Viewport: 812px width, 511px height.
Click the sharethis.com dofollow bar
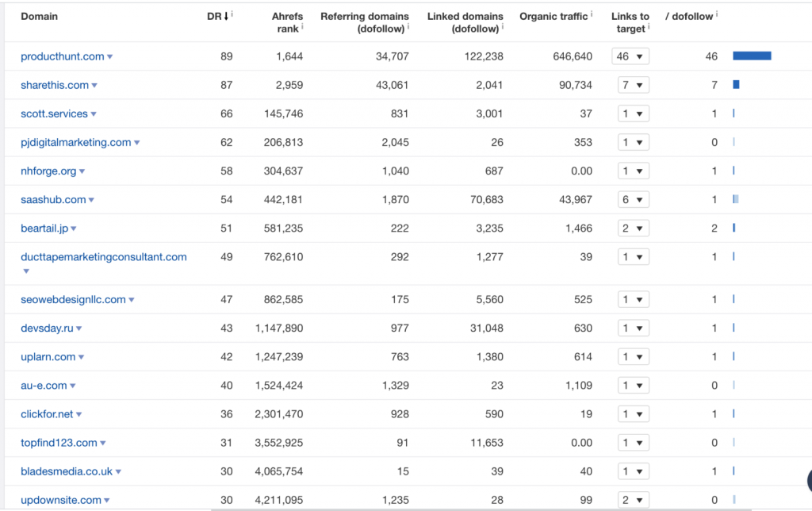tap(736, 85)
